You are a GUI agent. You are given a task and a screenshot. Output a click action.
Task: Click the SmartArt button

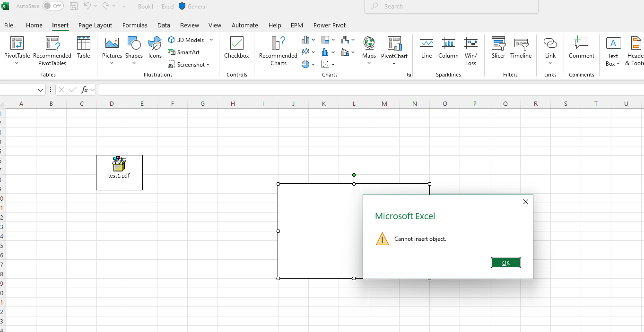[184, 52]
